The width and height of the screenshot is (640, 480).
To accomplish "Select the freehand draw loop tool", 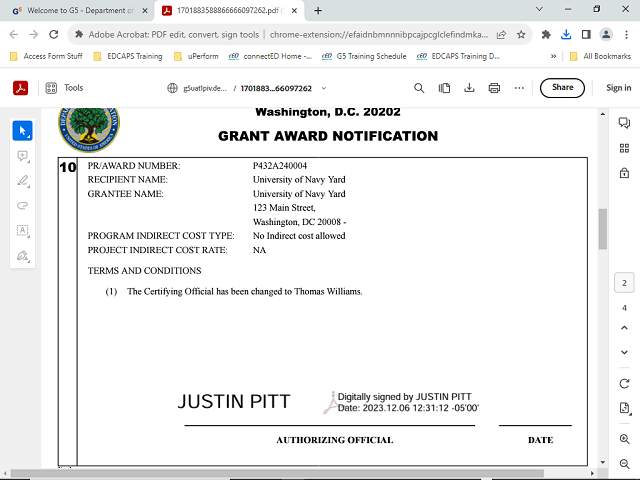I will coord(22,206).
